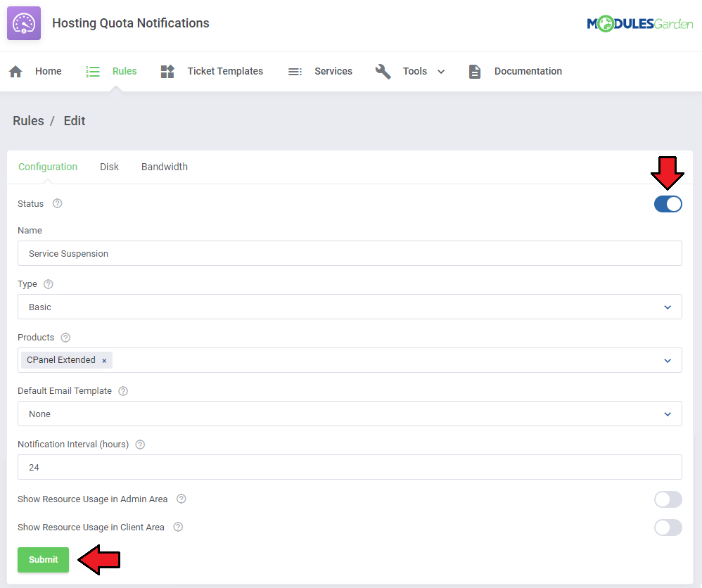Click help icon for Admin Area resource usage
This screenshot has height=588, width=702.
(181, 499)
